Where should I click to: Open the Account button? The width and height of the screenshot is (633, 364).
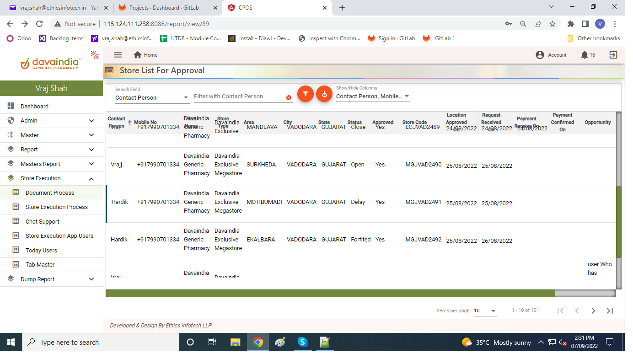point(551,55)
